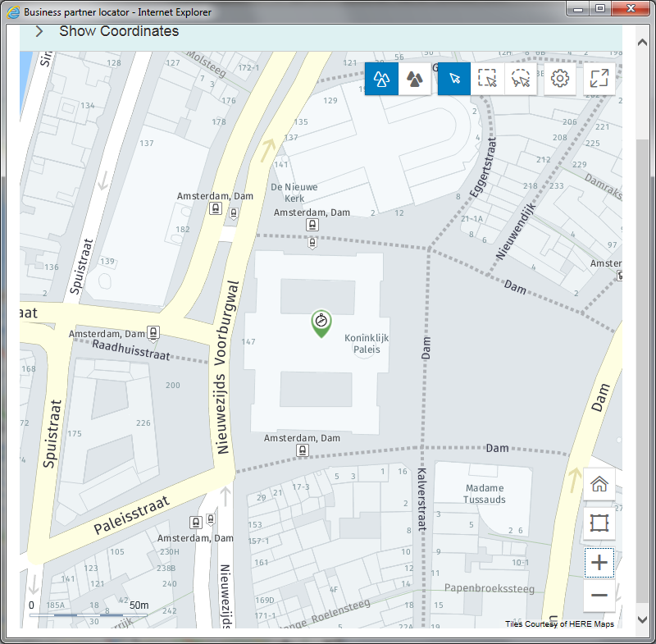Click the vertical scrollbar thumb
This screenshot has height=644, width=656.
642,370
